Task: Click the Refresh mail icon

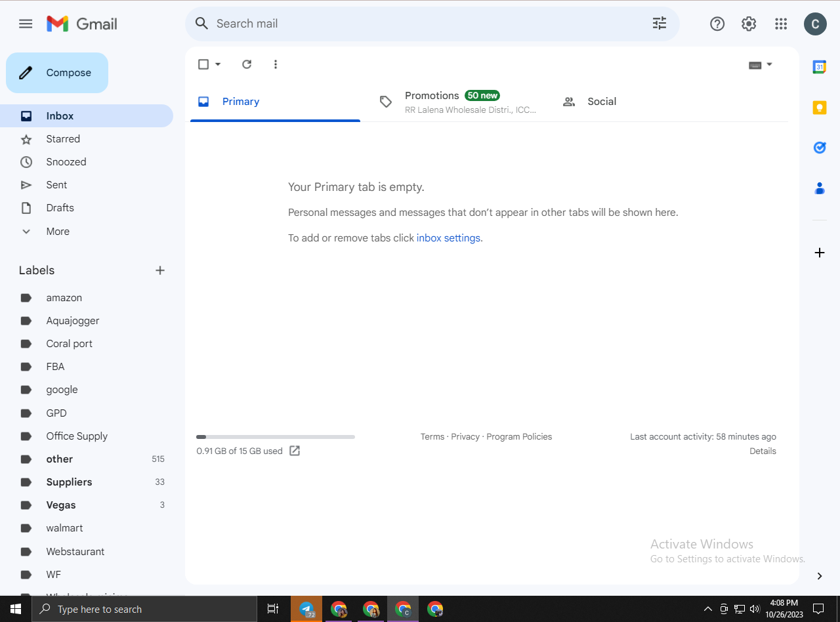Action: pyautogui.click(x=247, y=64)
